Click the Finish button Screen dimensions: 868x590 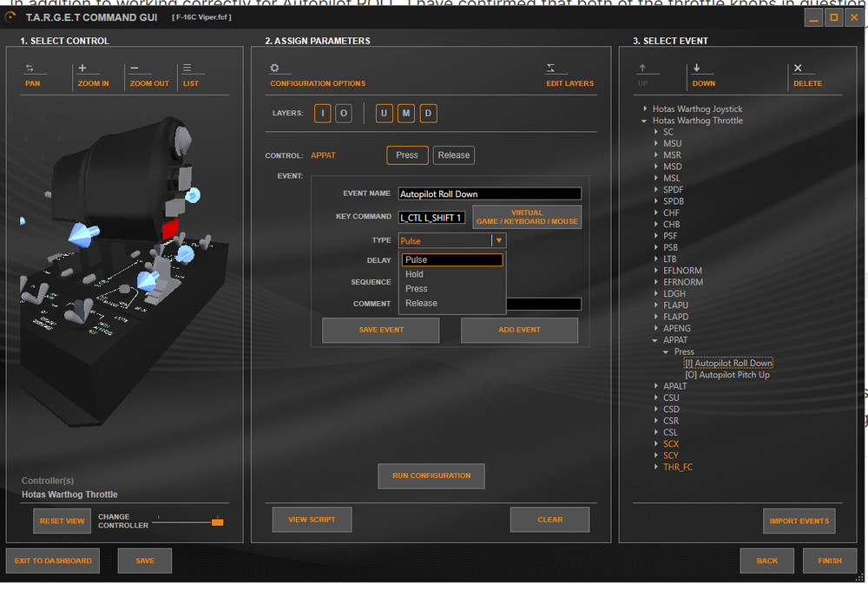pos(830,561)
